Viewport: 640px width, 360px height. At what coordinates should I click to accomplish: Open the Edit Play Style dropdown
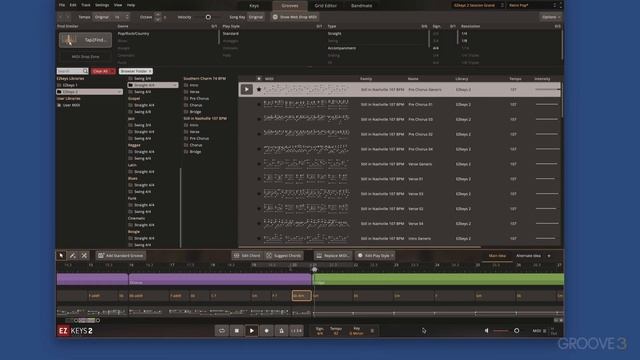tap(375, 256)
